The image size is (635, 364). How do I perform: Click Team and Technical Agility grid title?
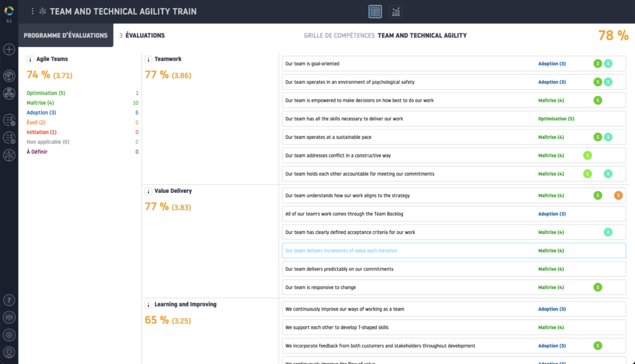(422, 35)
